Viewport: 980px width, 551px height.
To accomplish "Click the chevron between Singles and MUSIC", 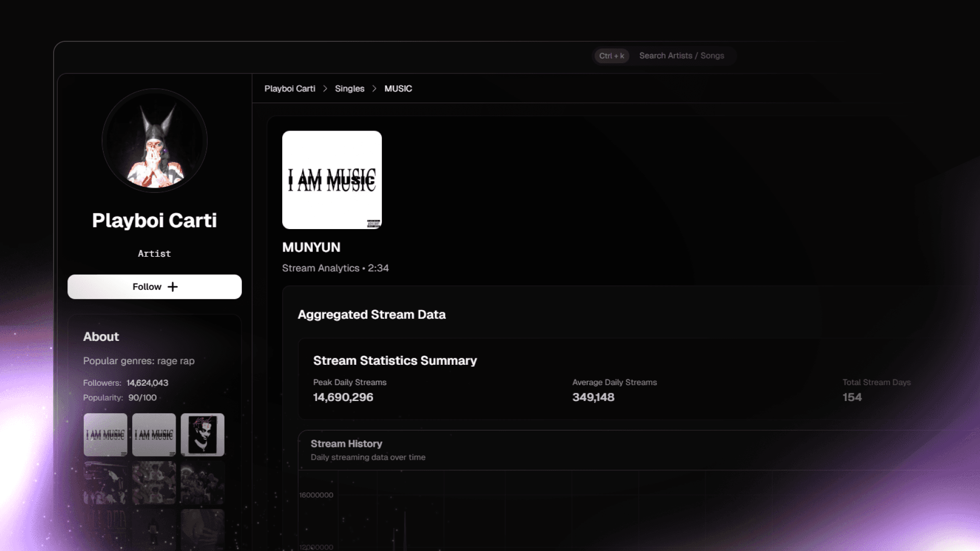I will pos(374,89).
